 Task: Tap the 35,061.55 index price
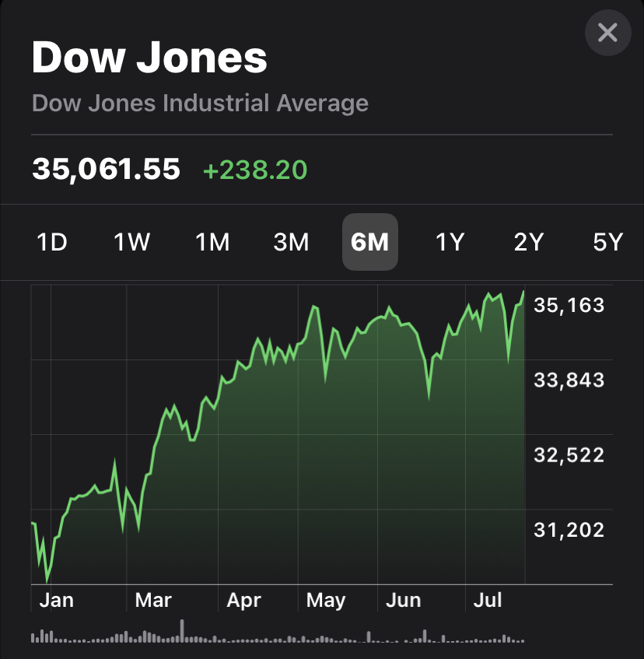coord(106,168)
